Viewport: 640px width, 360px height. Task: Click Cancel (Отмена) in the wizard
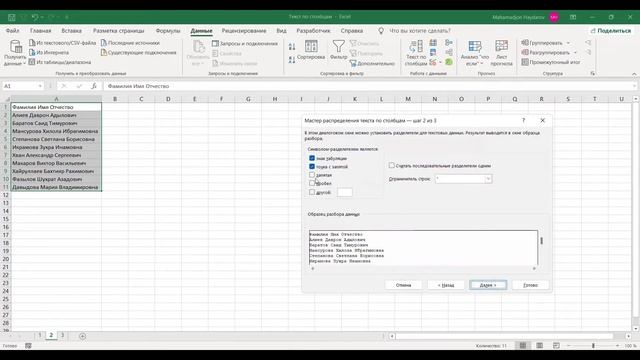coord(403,285)
